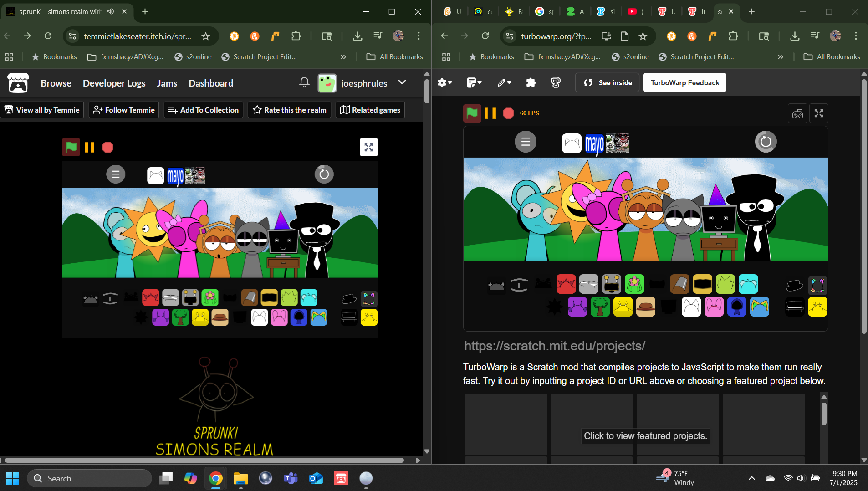Open Outlook from taskbar

pos(316,478)
